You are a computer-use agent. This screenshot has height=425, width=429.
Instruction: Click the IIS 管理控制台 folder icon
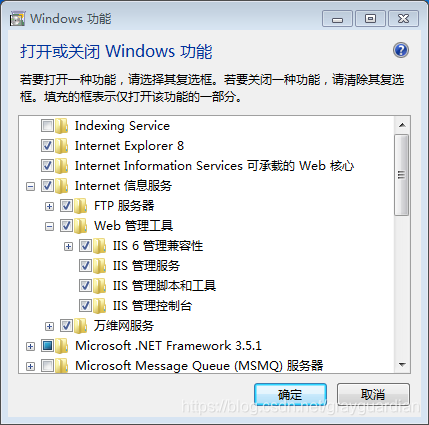100,306
